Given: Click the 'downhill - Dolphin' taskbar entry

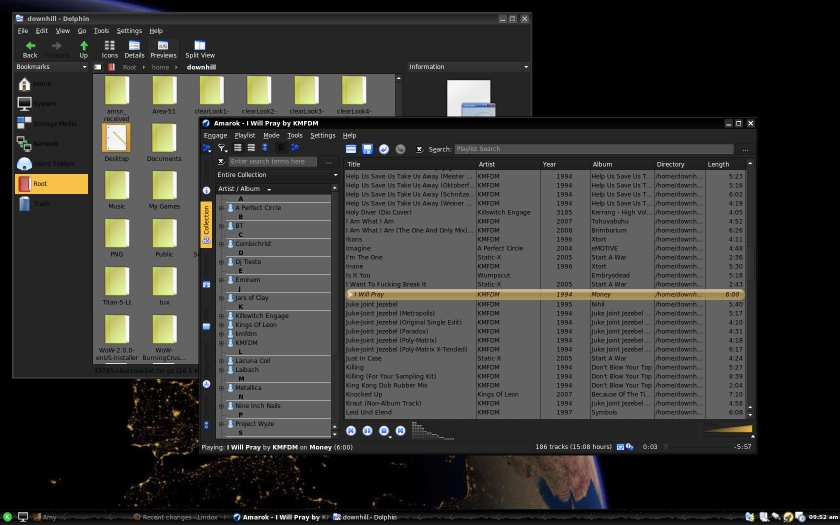Looking at the screenshot, I should pos(365,517).
